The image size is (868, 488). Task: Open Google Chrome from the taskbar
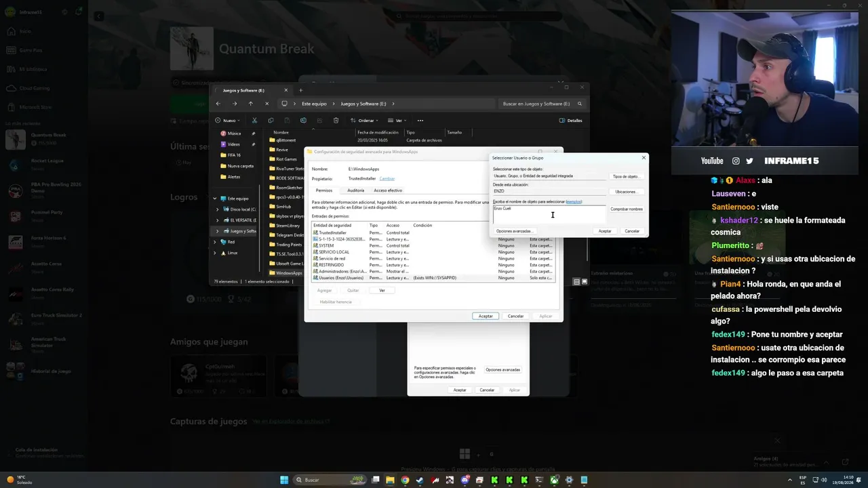click(x=405, y=480)
